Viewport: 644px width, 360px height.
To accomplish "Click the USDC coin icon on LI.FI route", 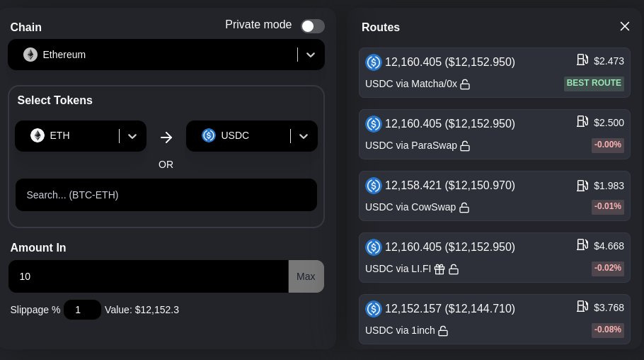I will (374, 248).
